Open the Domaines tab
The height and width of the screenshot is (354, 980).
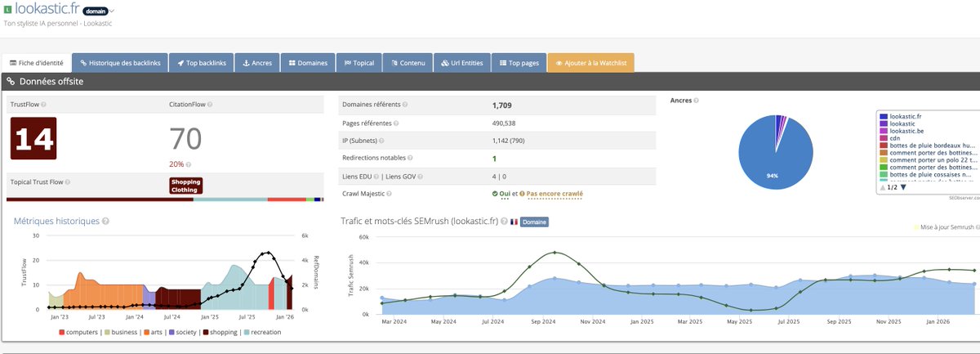pyautogui.click(x=308, y=62)
